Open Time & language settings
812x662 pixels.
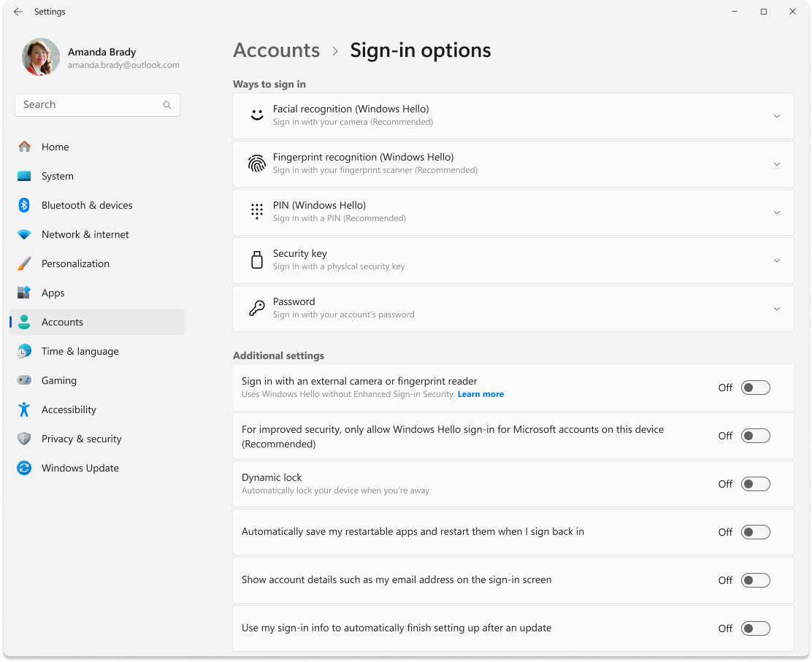click(80, 351)
